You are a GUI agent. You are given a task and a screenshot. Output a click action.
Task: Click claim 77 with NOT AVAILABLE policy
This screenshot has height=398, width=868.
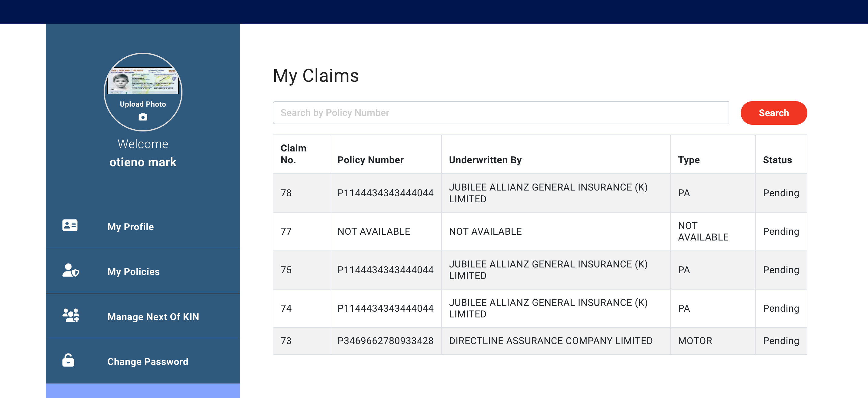(x=286, y=231)
